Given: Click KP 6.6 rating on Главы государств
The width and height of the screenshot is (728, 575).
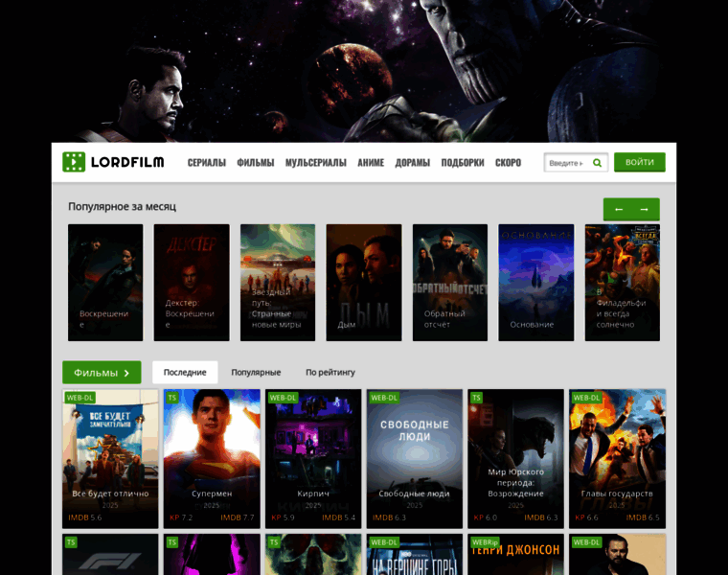Looking at the screenshot, I should tap(586, 517).
